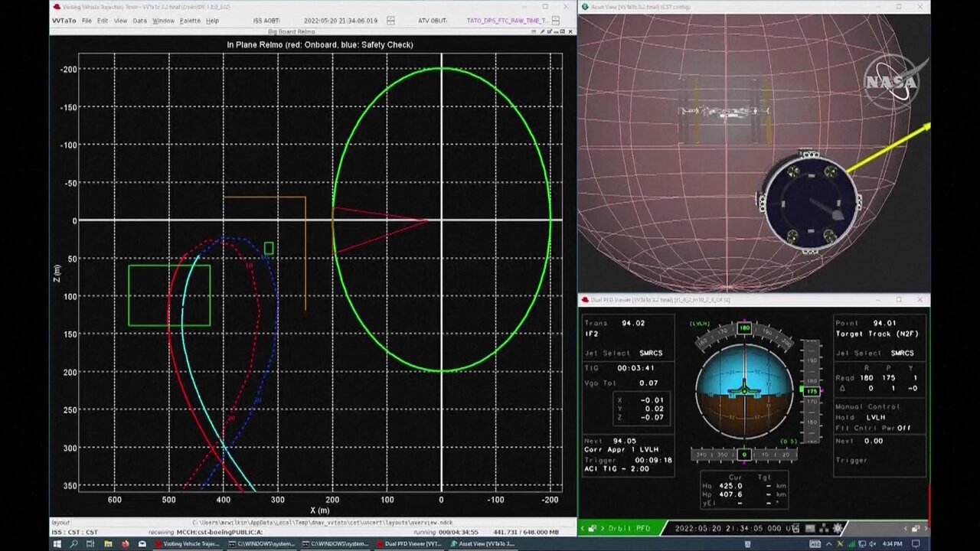Screen dimensions: 980x551
Task: Open the Palette menu
Action: click(190, 21)
